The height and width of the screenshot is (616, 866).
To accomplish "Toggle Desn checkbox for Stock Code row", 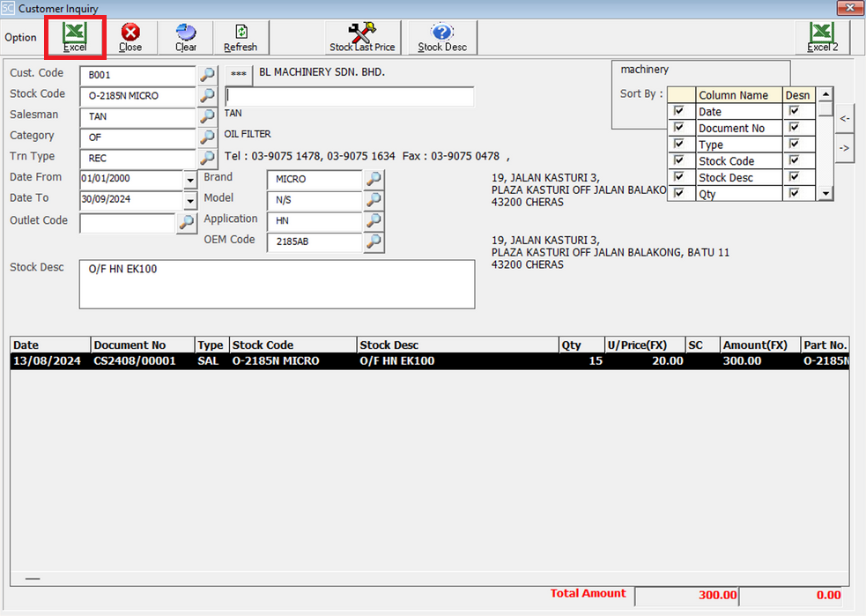I will tap(795, 160).
